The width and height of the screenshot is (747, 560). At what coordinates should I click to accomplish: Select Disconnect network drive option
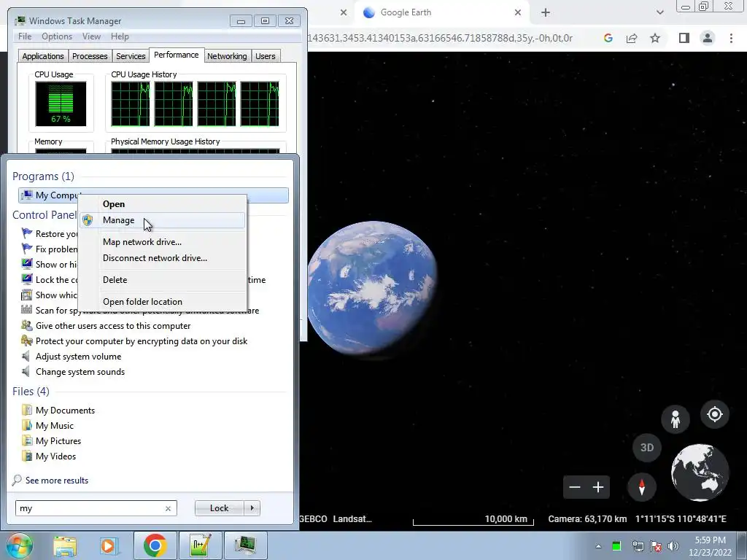point(163,258)
